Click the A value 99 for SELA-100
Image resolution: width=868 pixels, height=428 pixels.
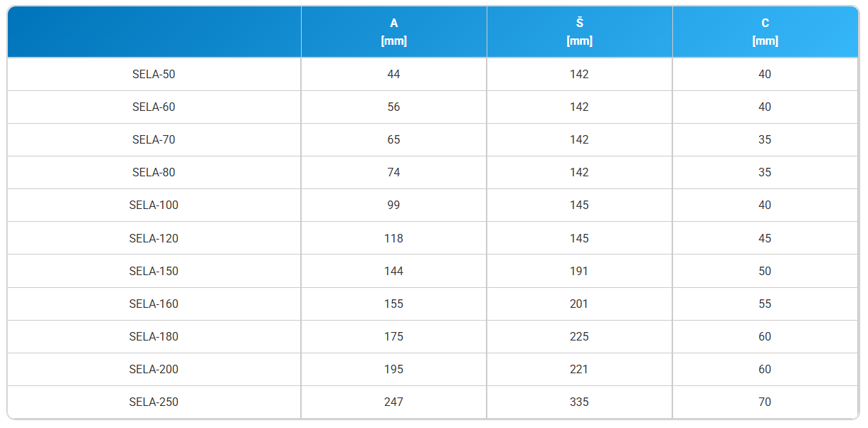tap(393, 205)
